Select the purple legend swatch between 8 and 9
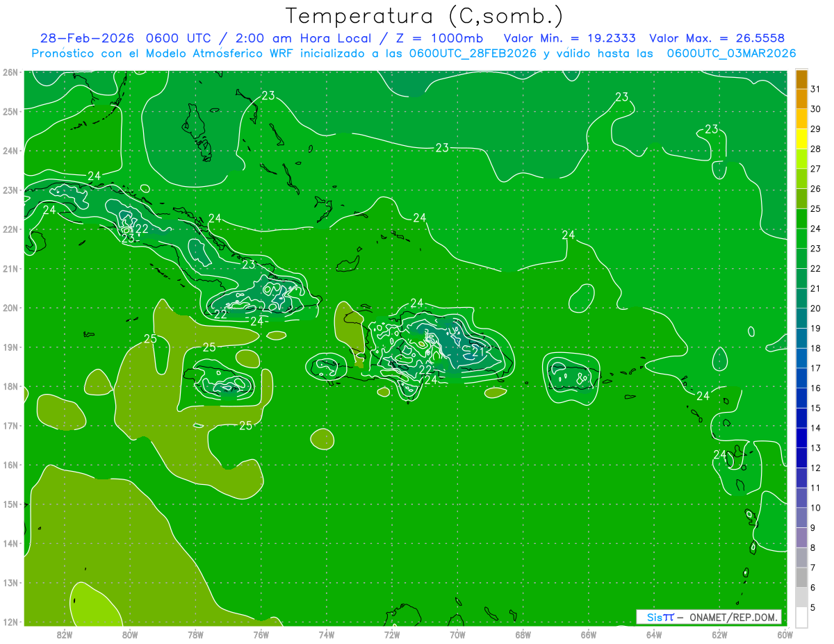The width and height of the screenshot is (834, 644). click(x=801, y=538)
